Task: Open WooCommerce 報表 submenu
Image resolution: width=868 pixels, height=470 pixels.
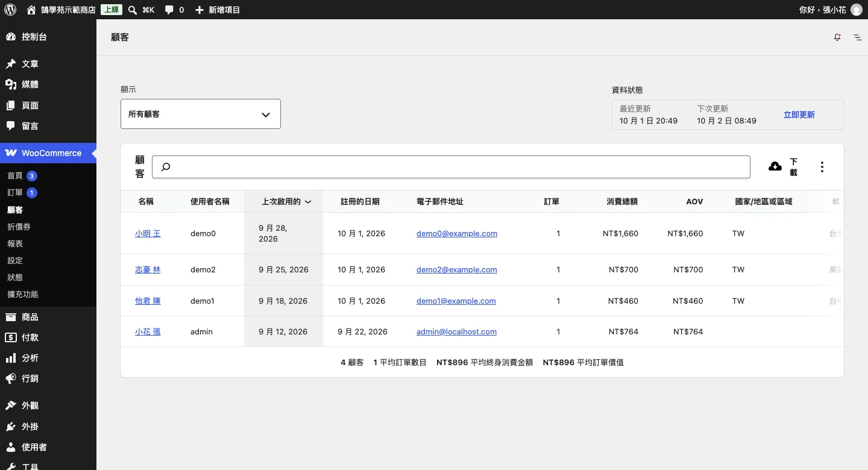Action: (48, 244)
